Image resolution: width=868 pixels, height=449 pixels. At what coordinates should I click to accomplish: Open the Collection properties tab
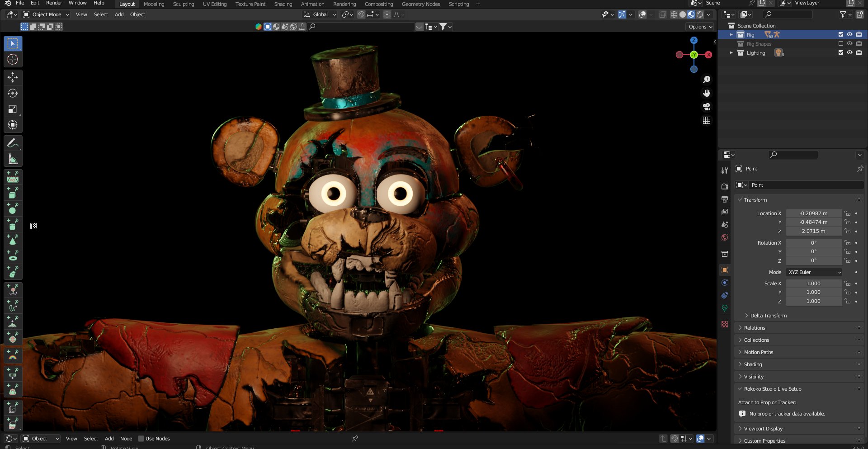coord(725,254)
